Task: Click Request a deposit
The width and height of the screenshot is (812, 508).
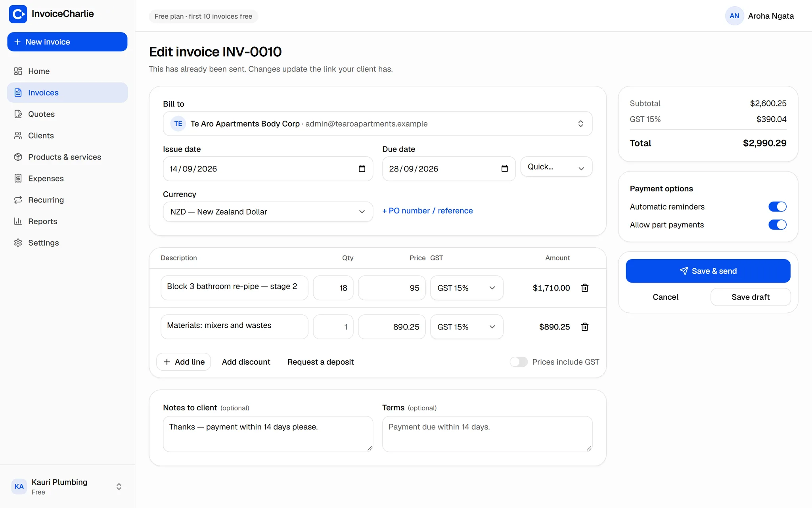Action: tap(320, 362)
